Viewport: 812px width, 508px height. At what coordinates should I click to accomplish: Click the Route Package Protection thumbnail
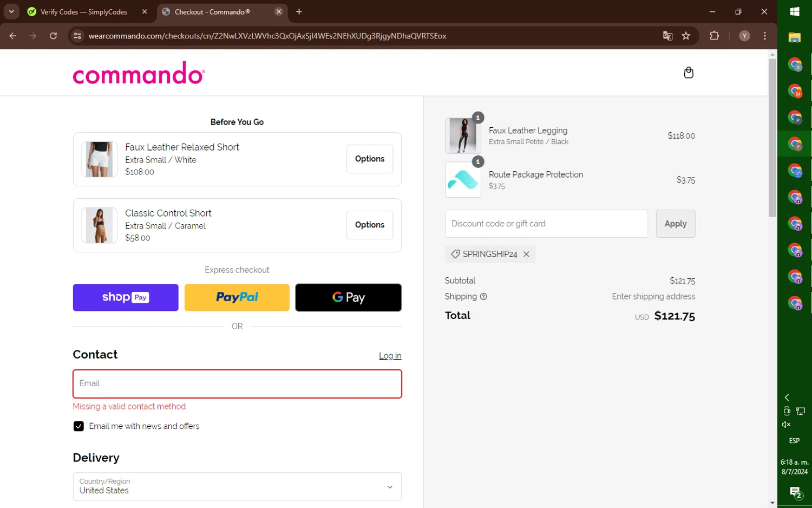[463, 180]
